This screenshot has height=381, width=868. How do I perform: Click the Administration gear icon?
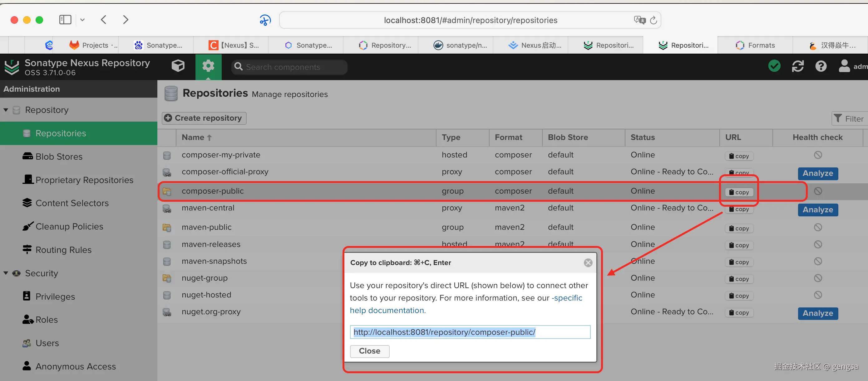point(208,66)
